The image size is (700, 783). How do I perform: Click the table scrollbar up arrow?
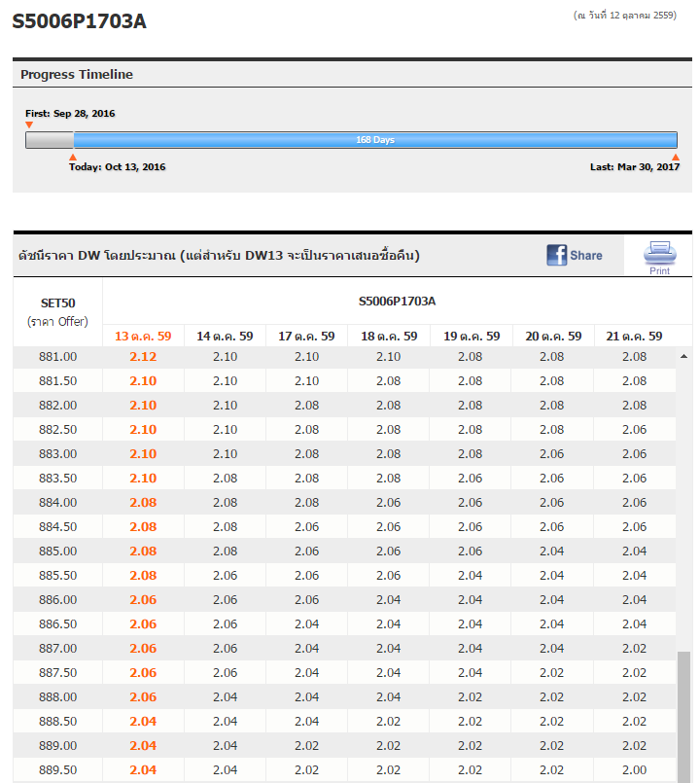pos(683,356)
